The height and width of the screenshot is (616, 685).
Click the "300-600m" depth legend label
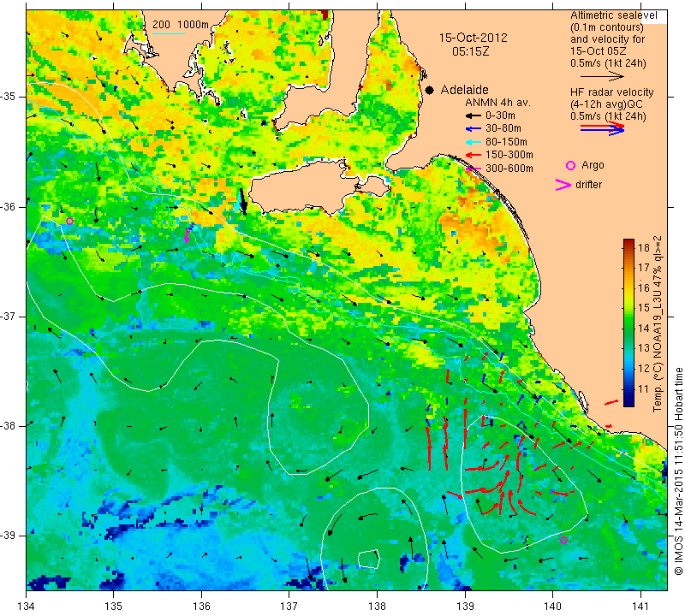(509, 168)
